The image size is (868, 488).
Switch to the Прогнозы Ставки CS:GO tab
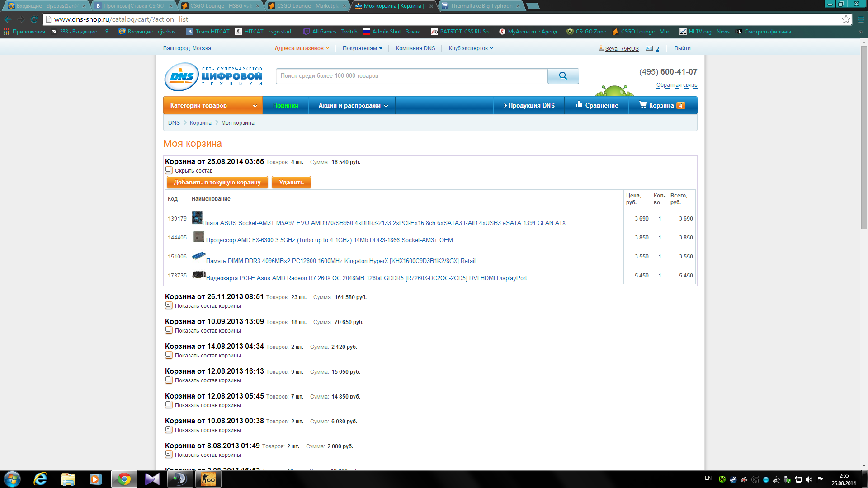[x=134, y=6]
